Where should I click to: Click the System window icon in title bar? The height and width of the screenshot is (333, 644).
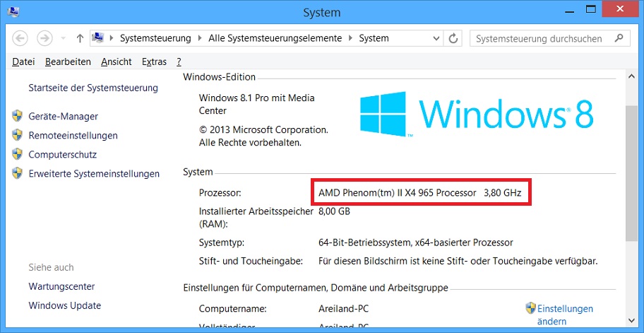tap(13, 12)
